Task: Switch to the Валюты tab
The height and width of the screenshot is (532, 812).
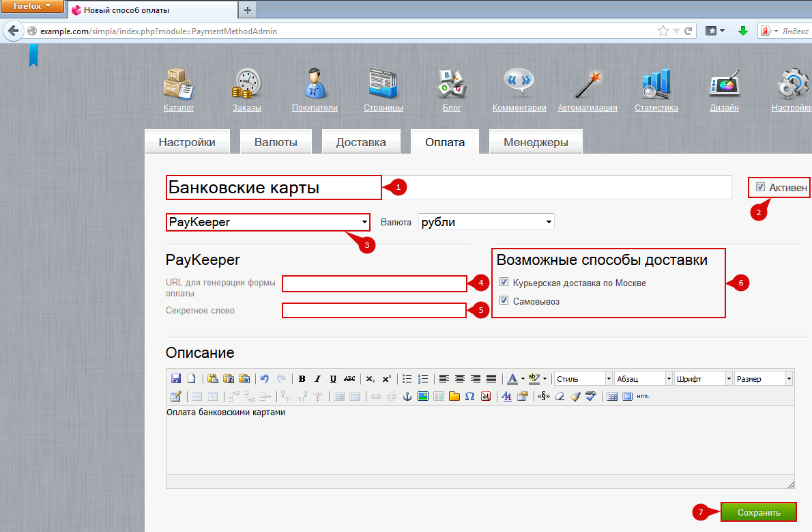Action: [276, 143]
